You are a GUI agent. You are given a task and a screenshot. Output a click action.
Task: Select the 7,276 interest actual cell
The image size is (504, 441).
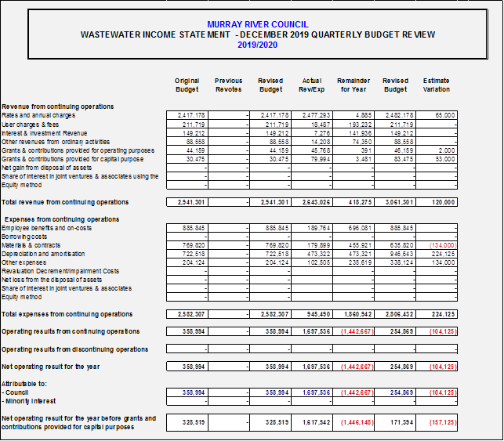312,133
